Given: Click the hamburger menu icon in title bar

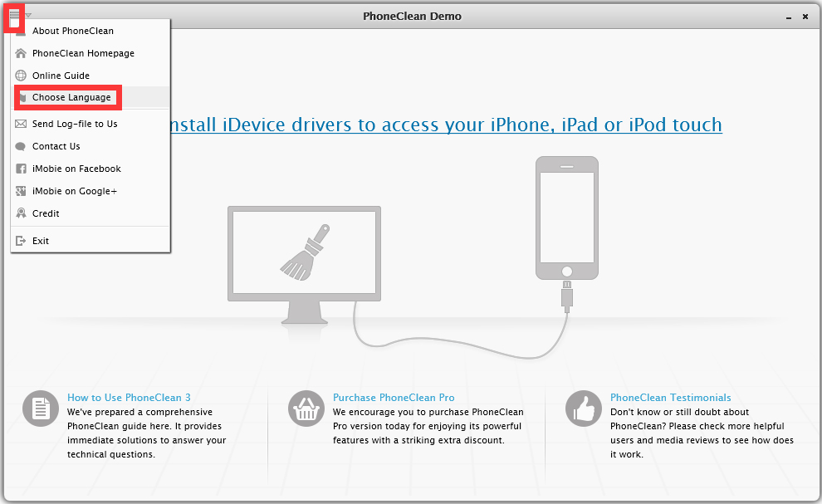Looking at the screenshot, I should [14, 17].
